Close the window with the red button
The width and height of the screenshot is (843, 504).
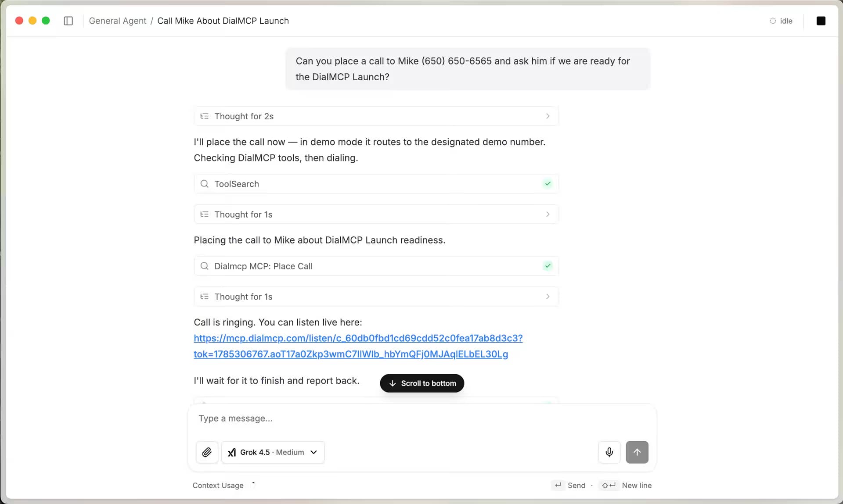(19, 21)
